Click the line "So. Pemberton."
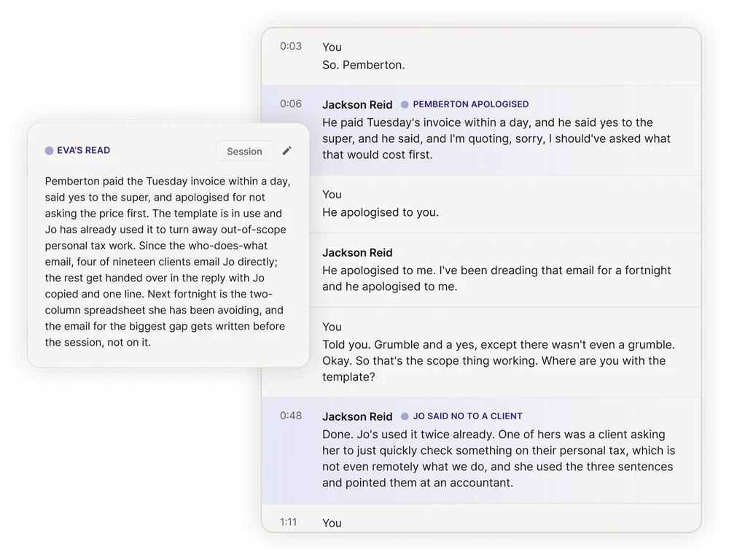Viewport: 729px width, 560px height. pos(364,65)
